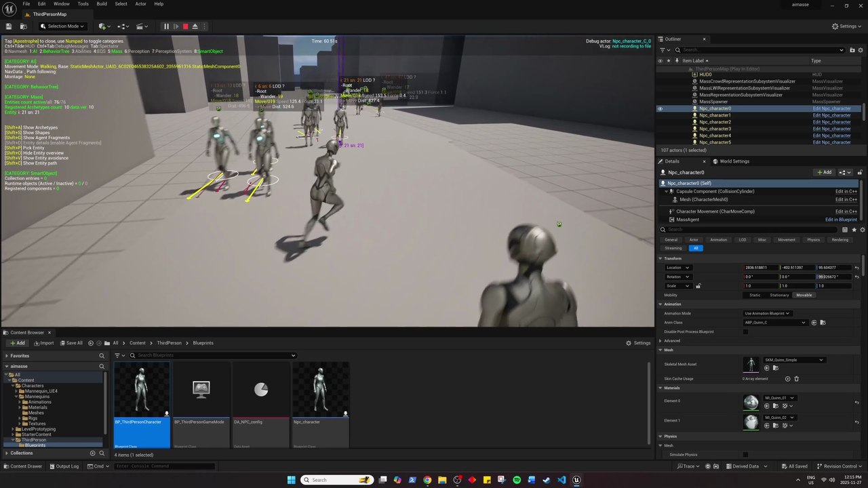Collapse the Transform section
The height and width of the screenshot is (488, 868).
click(660, 258)
